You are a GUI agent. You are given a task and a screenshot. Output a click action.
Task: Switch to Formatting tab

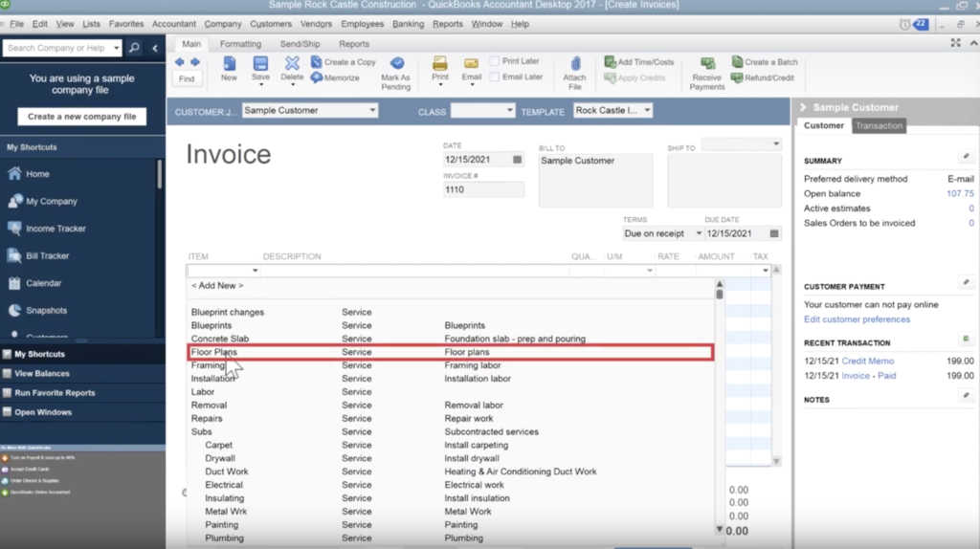coord(240,44)
